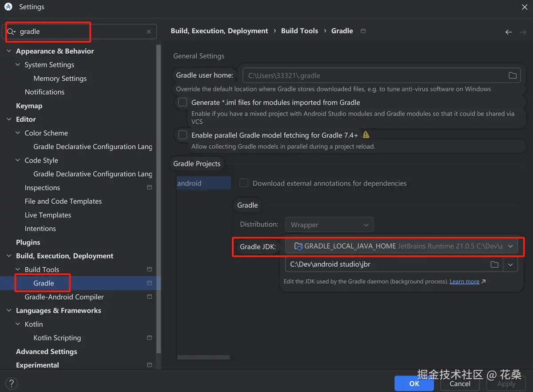Click Build, Execution, Deployment breadcrumb
533x392 pixels.
219,31
